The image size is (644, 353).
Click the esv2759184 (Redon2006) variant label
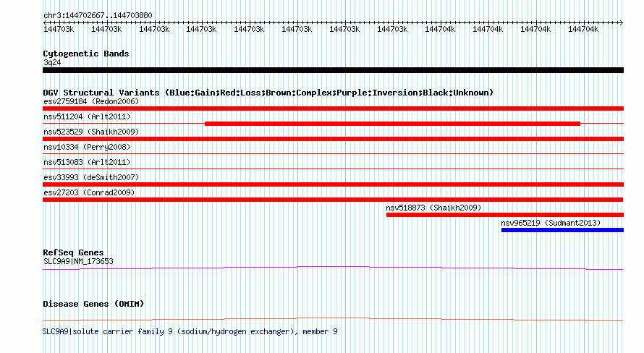[91, 101]
